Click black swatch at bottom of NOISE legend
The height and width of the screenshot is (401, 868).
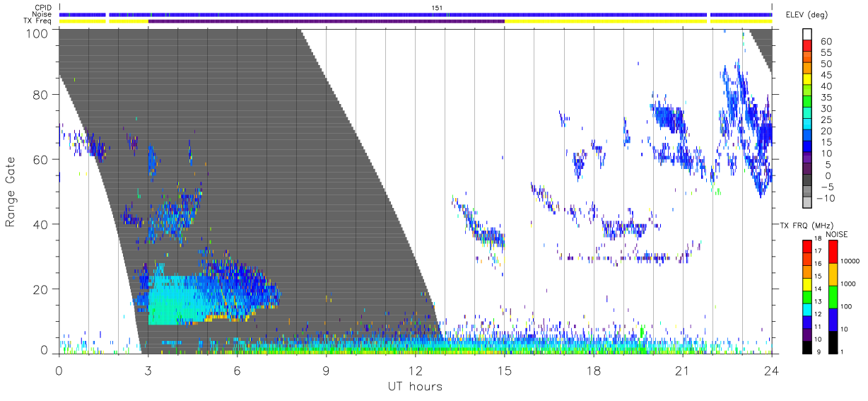pyautogui.click(x=833, y=341)
